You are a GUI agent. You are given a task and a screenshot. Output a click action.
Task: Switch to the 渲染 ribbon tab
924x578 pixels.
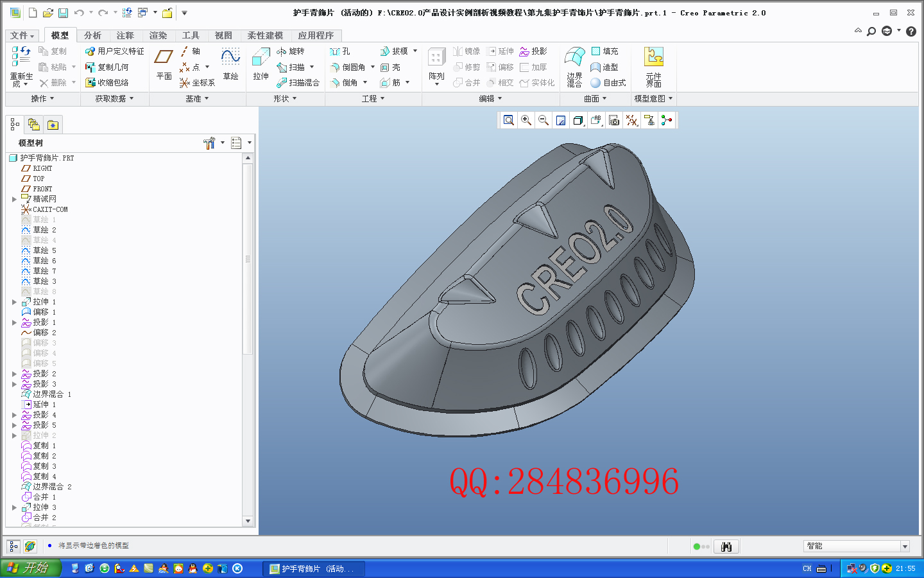coord(158,35)
